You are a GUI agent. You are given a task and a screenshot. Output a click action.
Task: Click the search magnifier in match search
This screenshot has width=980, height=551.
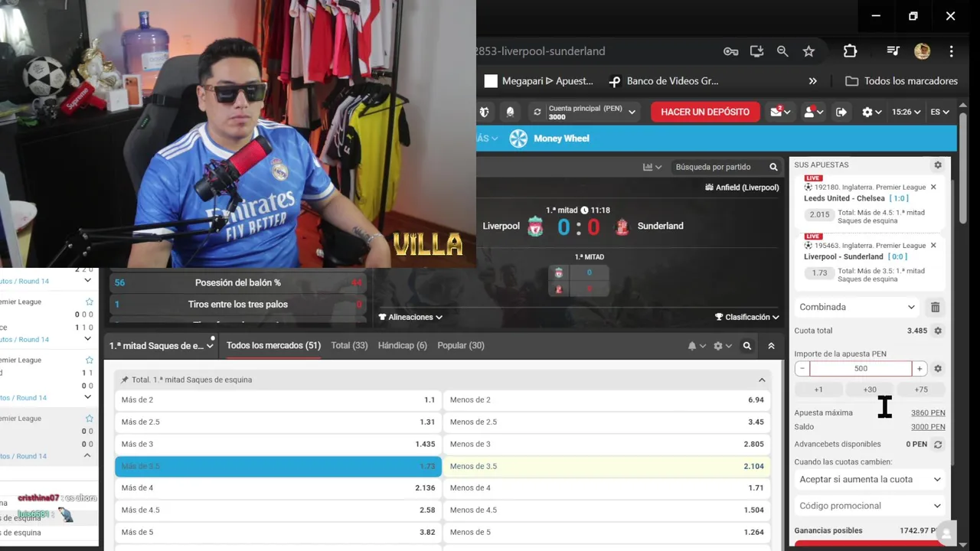[x=773, y=167]
